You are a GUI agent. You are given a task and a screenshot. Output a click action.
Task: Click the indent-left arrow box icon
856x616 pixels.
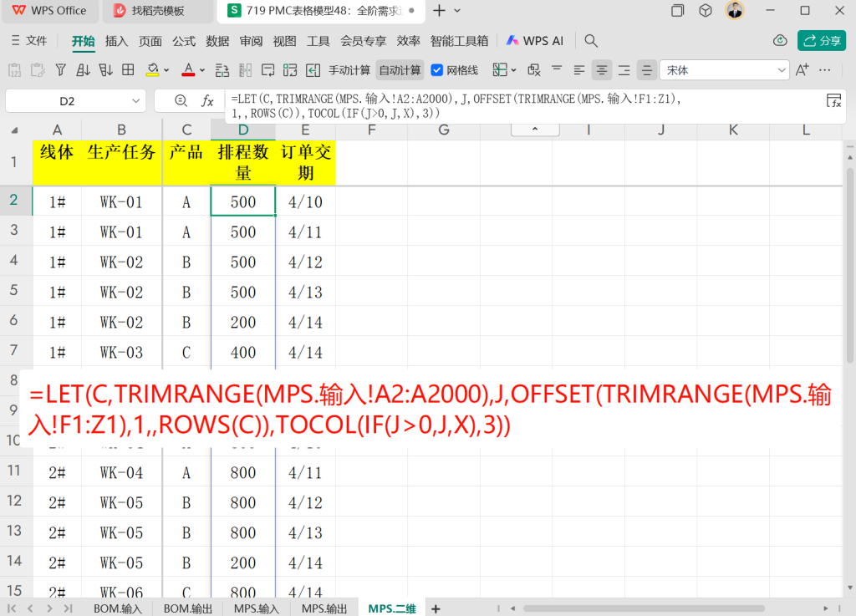pos(313,70)
